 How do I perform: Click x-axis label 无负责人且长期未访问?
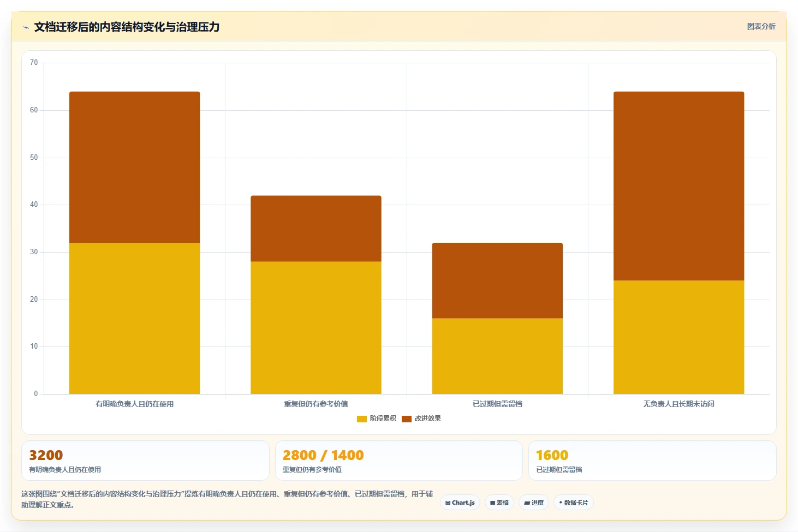pyautogui.click(x=678, y=404)
